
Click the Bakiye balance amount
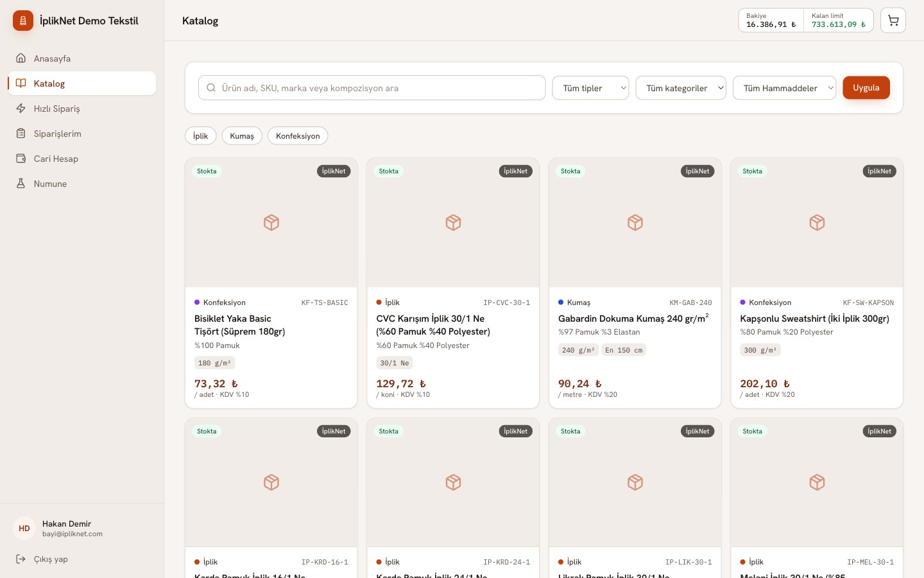(x=771, y=24)
